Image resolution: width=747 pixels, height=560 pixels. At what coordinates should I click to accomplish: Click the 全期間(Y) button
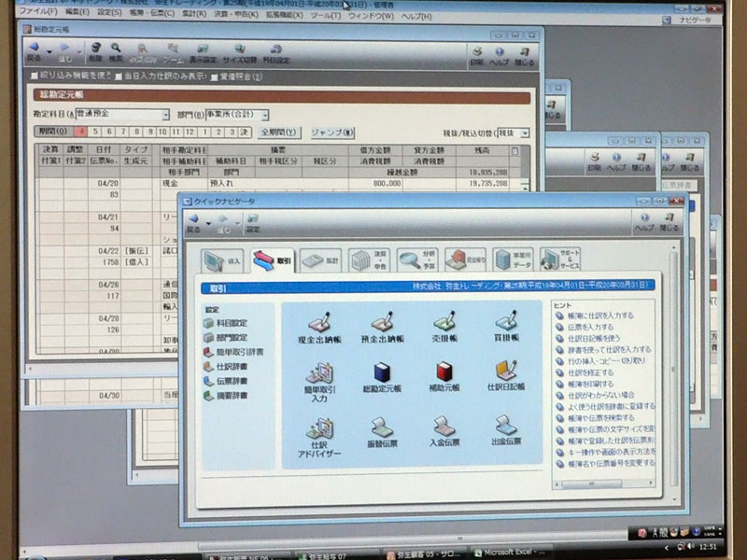pos(279,132)
